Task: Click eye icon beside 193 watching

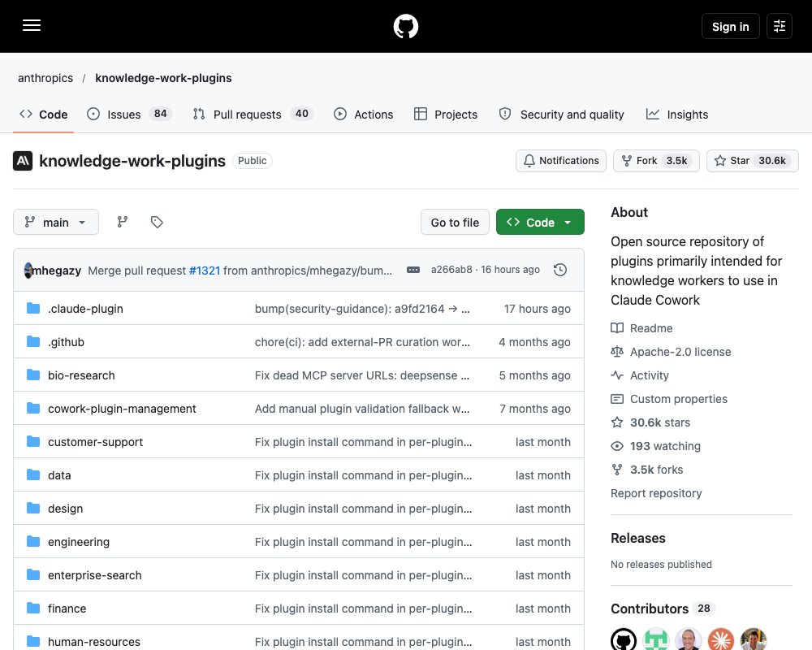Action: coord(617,446)
